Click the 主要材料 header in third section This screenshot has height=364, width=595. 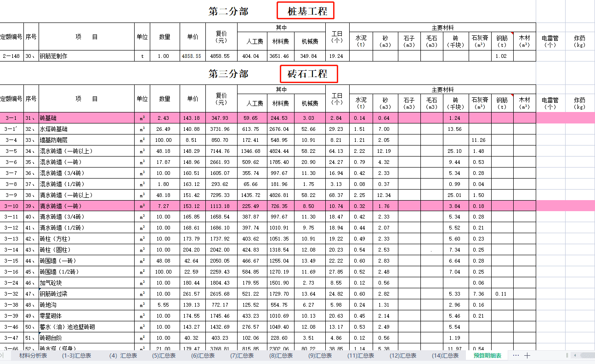(x=442, y=90)
